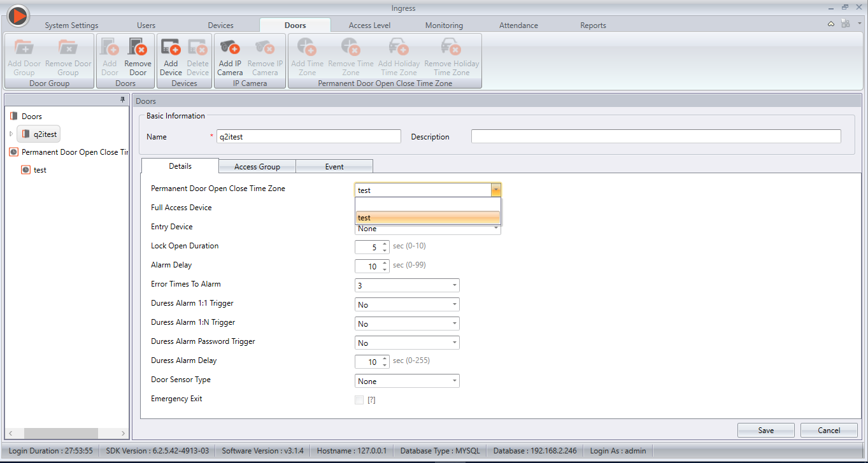The image size is (868, 463).
Task: Open the Error Times To Alarm dropdown
Action: point(407,285)
